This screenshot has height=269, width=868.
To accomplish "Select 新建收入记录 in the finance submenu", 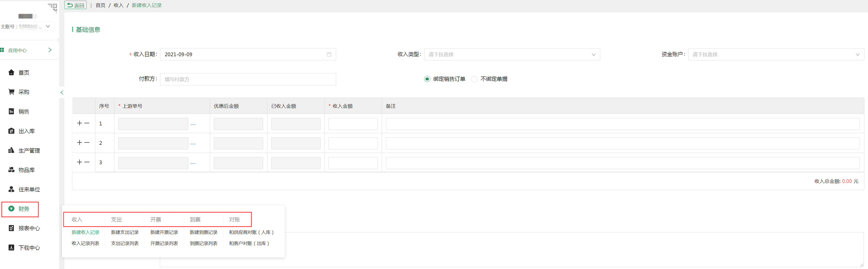I will click(85, 232).
